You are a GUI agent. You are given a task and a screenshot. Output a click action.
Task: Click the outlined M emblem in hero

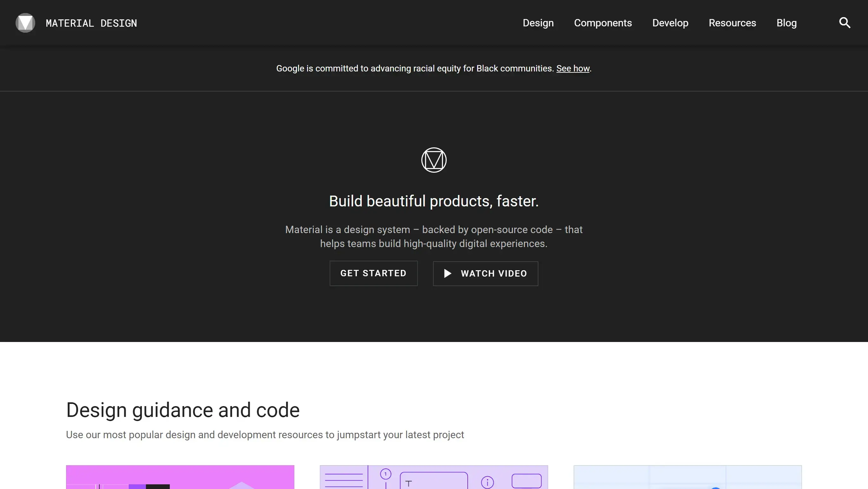tap(434, 160)
